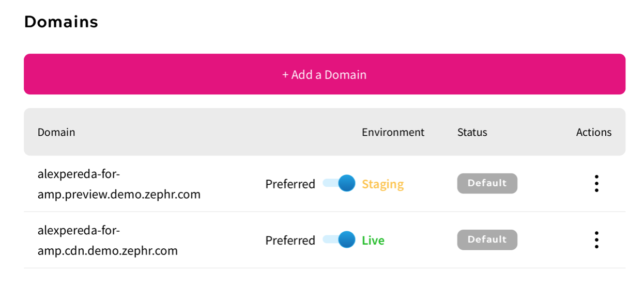Click the Domains page heading
The image size is (644, 289).
point(61,22)
